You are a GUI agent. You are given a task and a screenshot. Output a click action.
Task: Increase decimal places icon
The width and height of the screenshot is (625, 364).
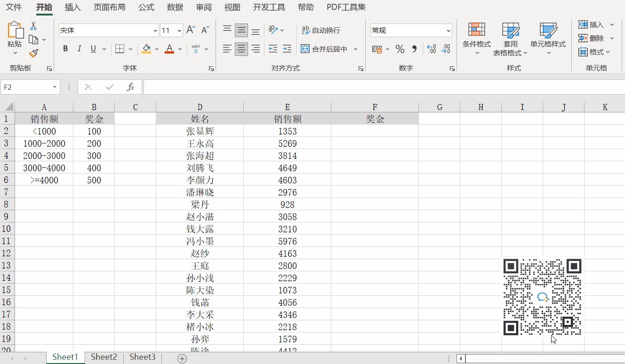(x=432, y=49)
